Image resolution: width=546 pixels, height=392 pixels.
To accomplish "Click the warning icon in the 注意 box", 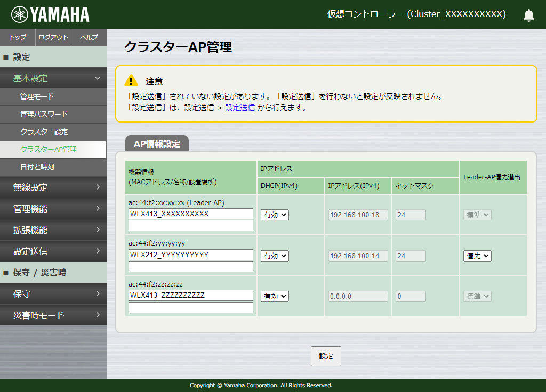I will [x=131, y=80].
